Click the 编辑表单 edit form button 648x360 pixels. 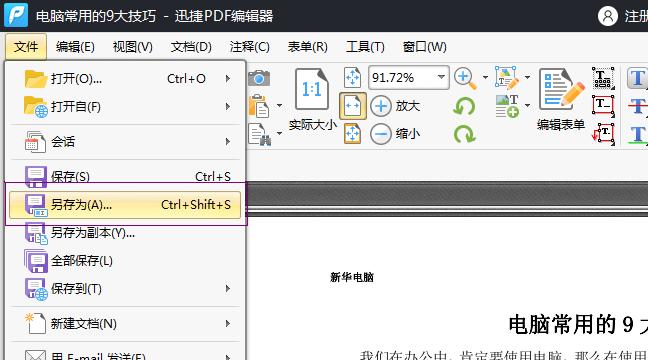(x=561, y=99)
